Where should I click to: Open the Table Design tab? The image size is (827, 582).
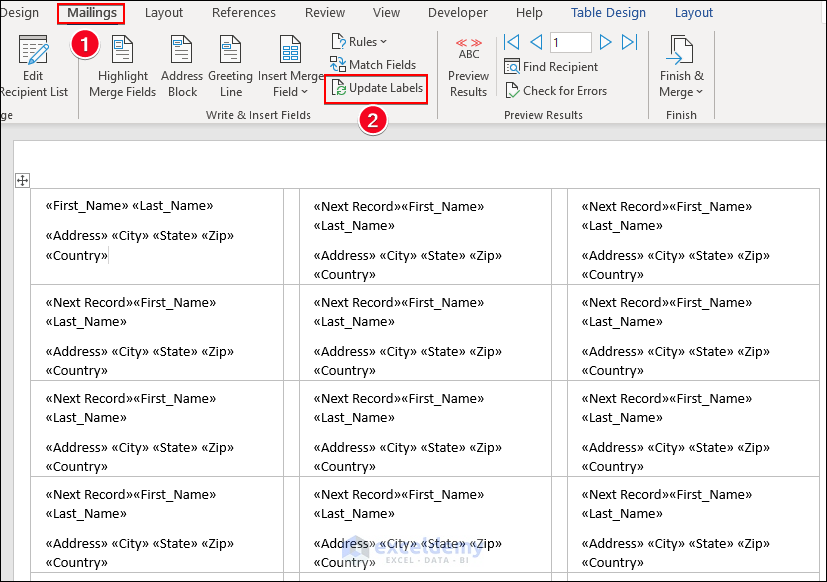(x=608, y=13)
